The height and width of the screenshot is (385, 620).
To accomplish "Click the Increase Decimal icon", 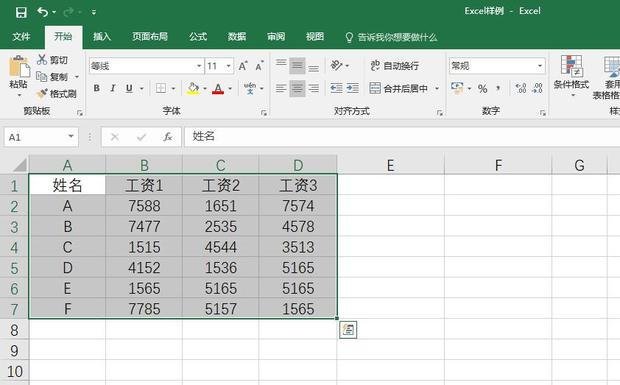I will tap(521, 88).
